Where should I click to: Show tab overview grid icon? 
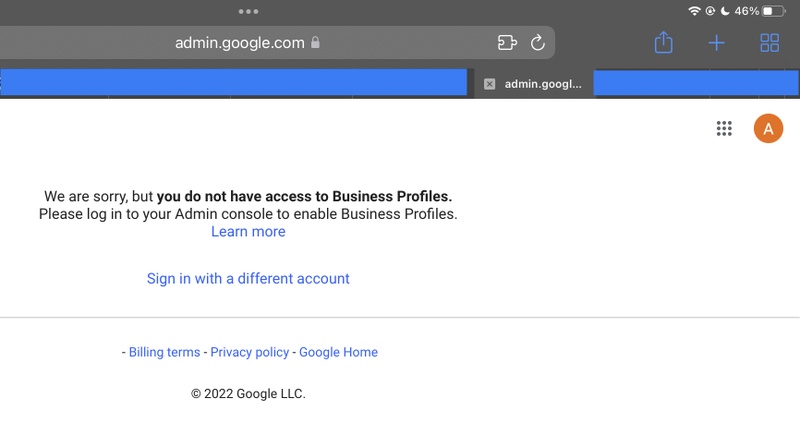(769, 43)
